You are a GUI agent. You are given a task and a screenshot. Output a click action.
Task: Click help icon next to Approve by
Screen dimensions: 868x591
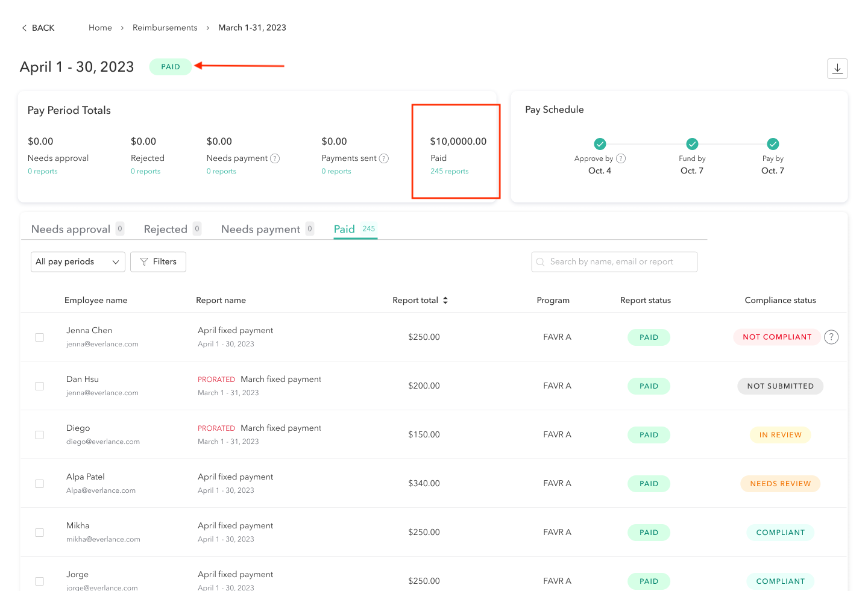621,158
